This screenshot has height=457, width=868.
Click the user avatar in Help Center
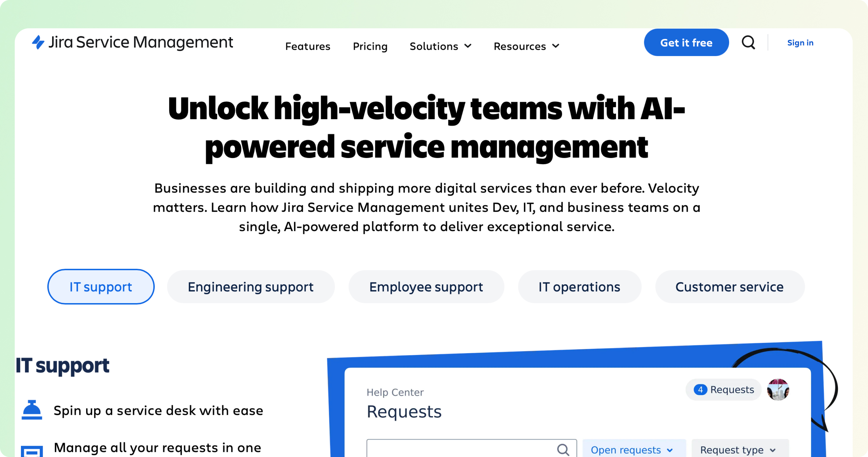pyautogui.click(x=778, y=389)
